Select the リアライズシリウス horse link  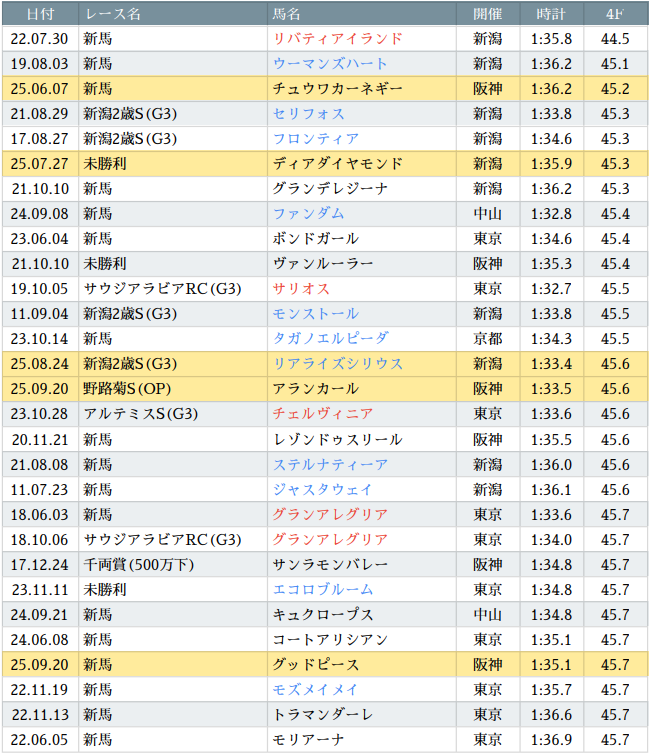(338, 364)
